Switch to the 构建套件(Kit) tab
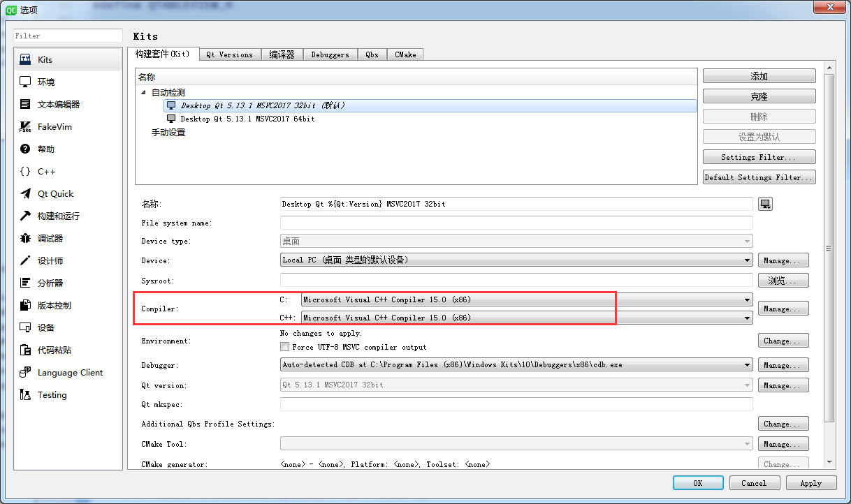 163,54
